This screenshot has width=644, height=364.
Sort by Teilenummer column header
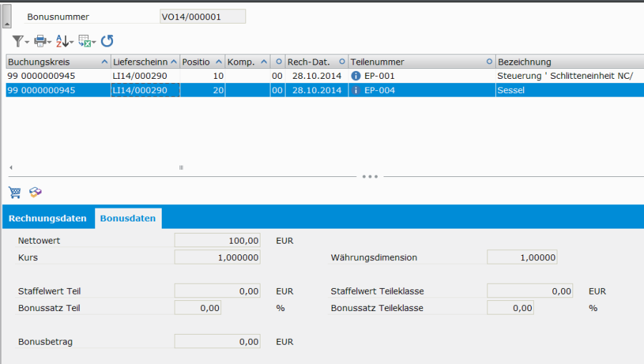pyautogui.click(x=415, y=62)
